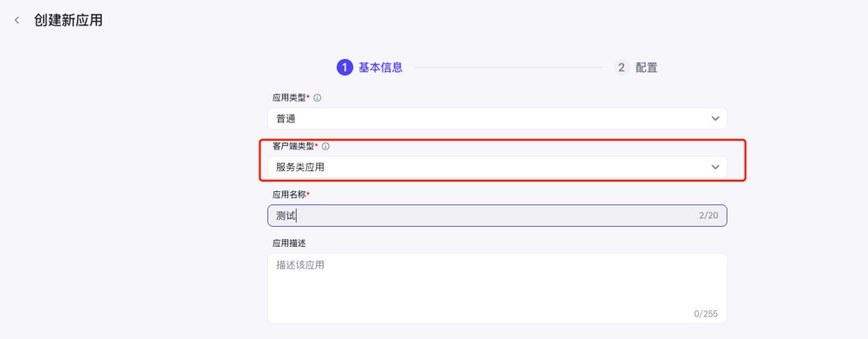Image resolution: width=868 pixels, height=339 pixels.
Task: Switch to the 配置 step
Action: click(x=647, y=68)
